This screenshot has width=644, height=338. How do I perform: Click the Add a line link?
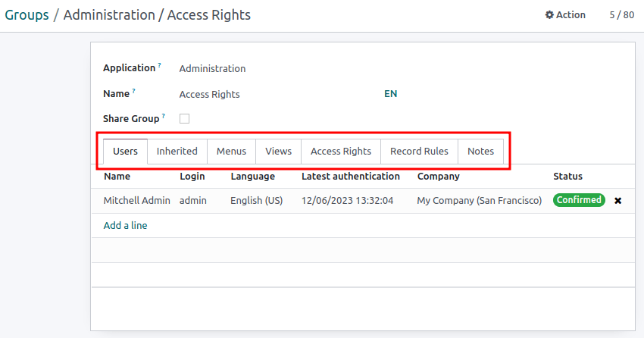(x=125, y=225)
